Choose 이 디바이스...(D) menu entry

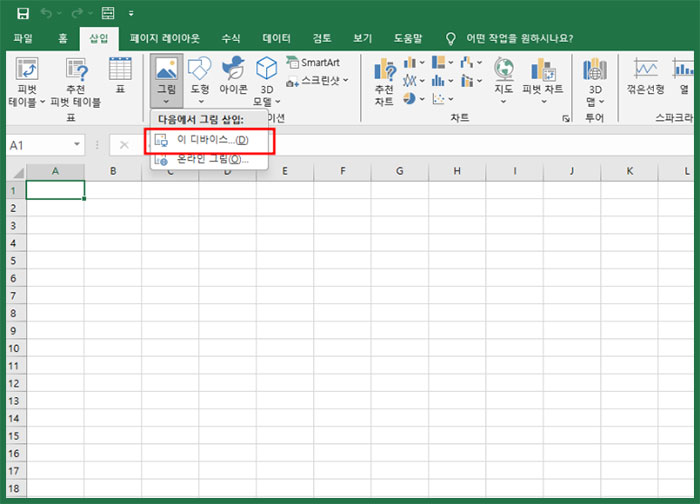tap(209, 140)
